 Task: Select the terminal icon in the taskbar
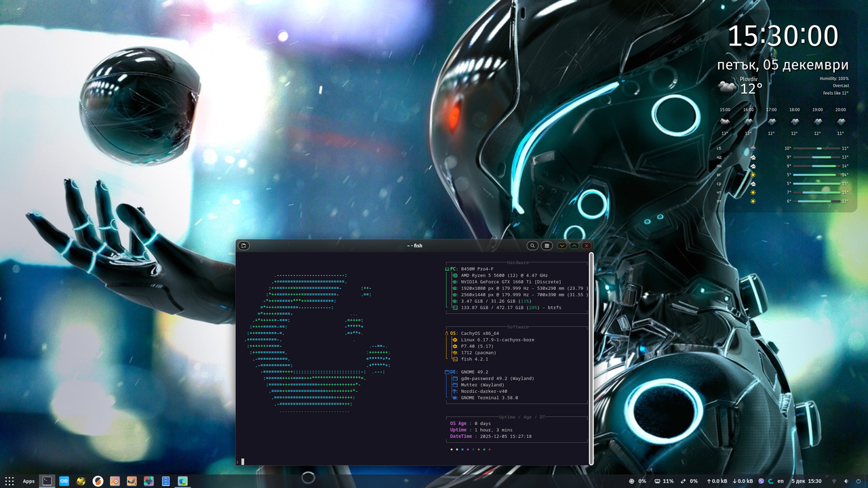coord(47,481)
